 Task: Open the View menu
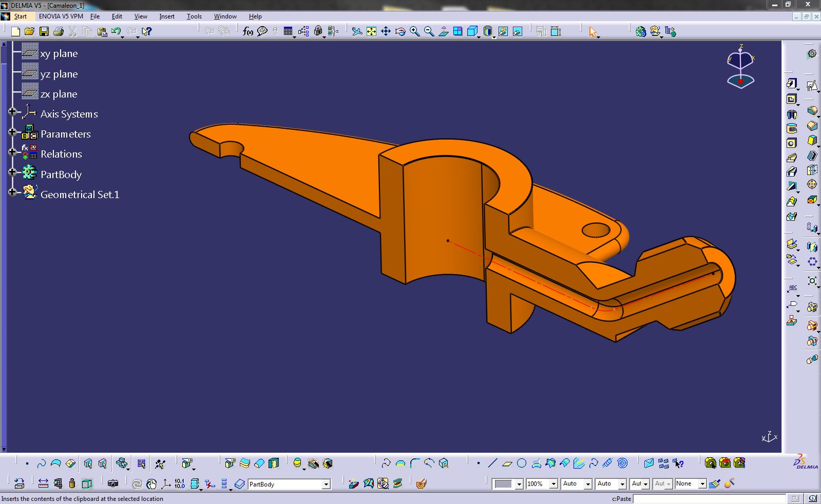[141, 16]
